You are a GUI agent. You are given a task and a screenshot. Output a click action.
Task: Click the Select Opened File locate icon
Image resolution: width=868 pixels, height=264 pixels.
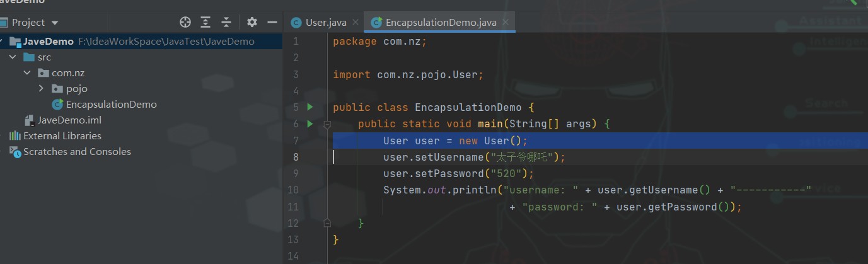185,23
